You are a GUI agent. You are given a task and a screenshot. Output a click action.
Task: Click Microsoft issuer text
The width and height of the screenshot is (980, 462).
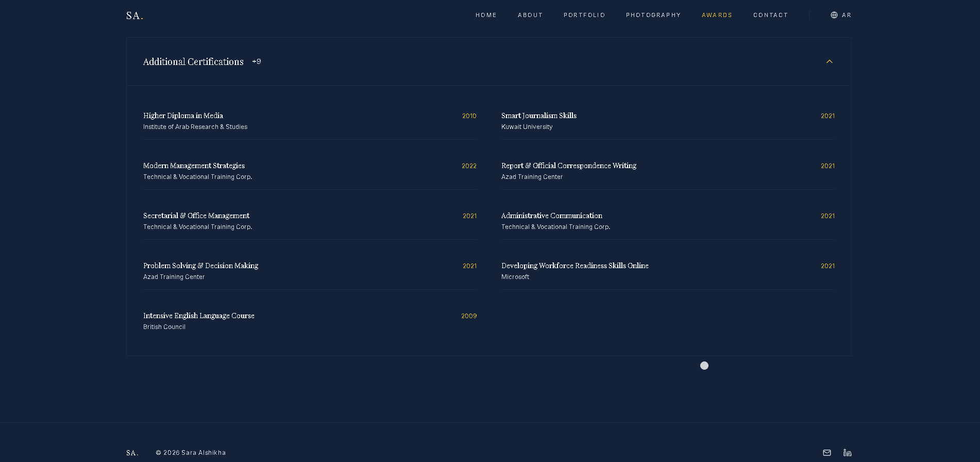(x=515, y=277)
